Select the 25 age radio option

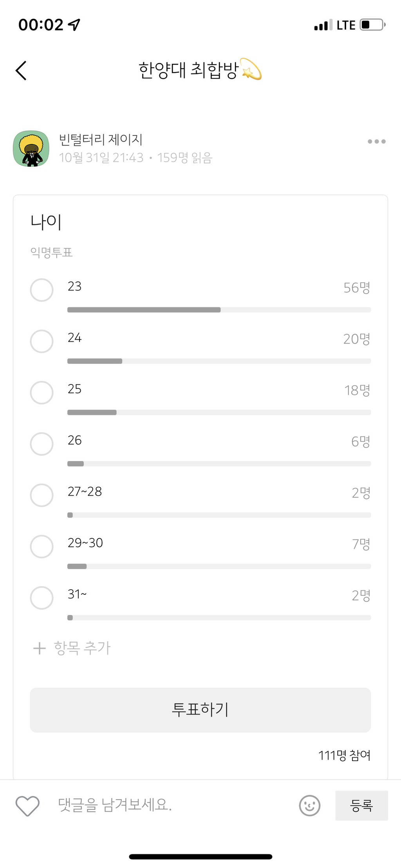[42, 393]
